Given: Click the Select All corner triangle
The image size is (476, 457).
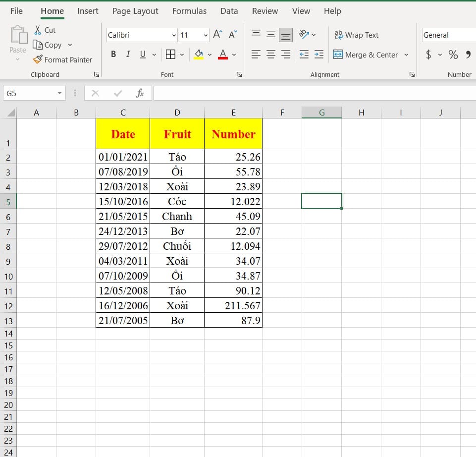Looking at the screenshot, I should [x=11, y=113].
